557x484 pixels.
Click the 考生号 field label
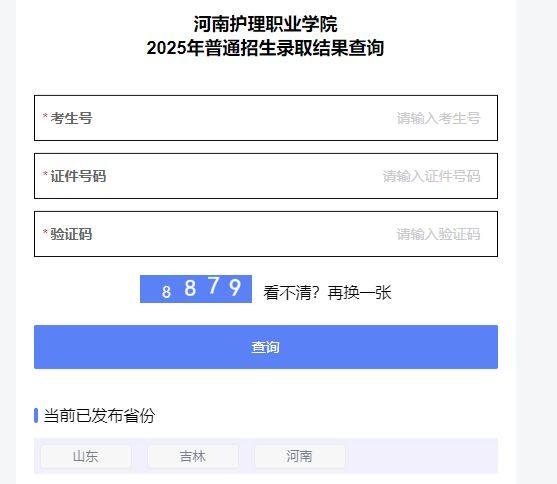click(71, 118)
